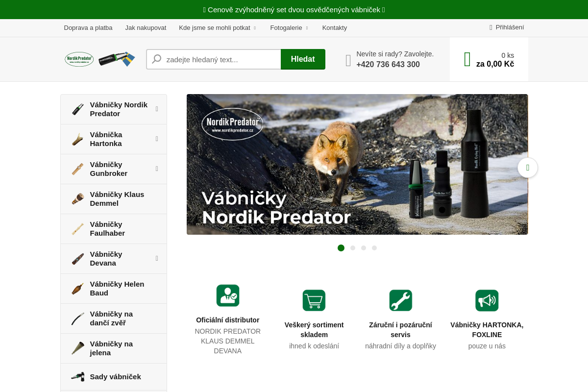588x392 pixels.
Task: Open the Doprava a platba page
Action: [x=88, y=28]
